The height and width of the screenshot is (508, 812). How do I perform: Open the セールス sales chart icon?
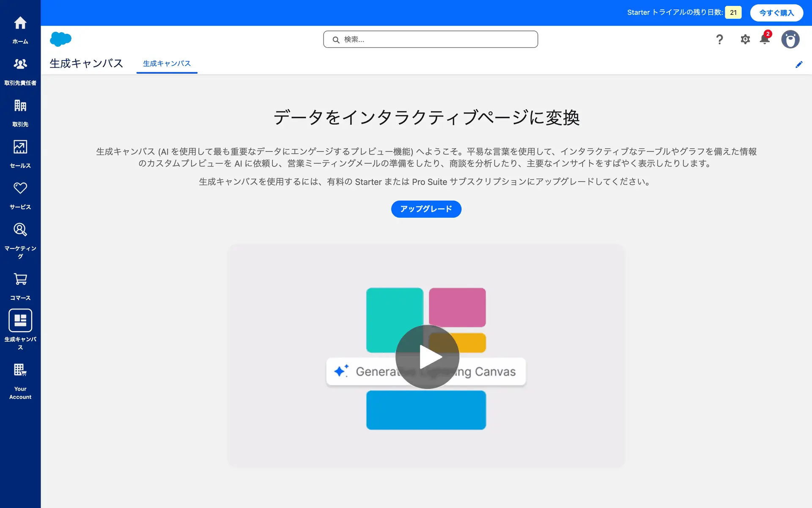[x=20, y=153]
